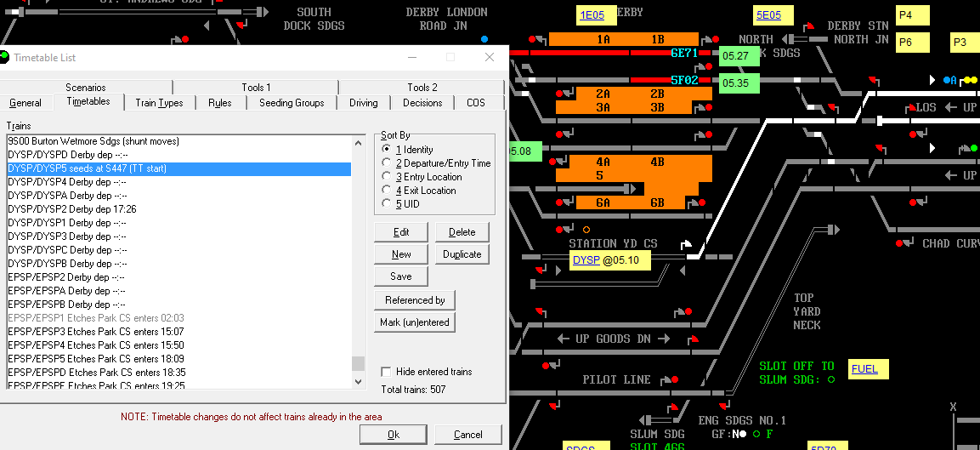The image size is (980, 450).
Task: Click the orange circle above Station Yd CS
Action: [586, 230]
